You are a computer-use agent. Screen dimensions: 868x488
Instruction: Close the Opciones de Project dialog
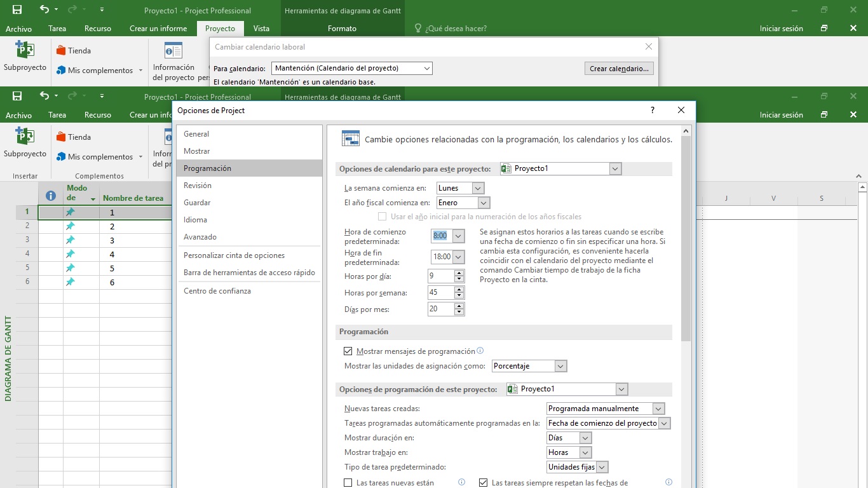pos(681,110)
